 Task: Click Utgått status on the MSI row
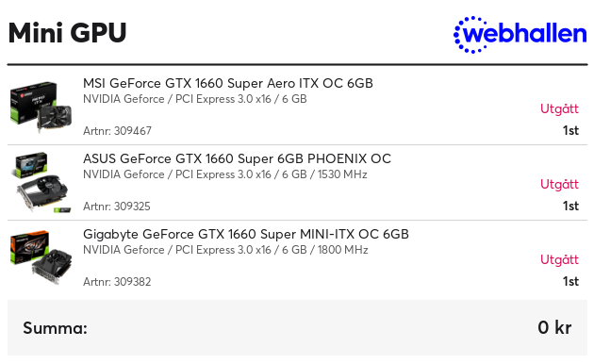(559, 109)
